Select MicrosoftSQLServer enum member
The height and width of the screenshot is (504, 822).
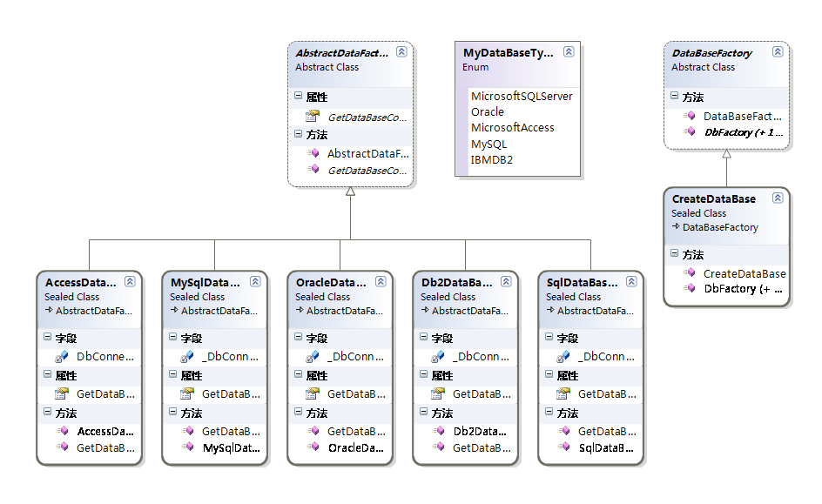click(522, 97)
